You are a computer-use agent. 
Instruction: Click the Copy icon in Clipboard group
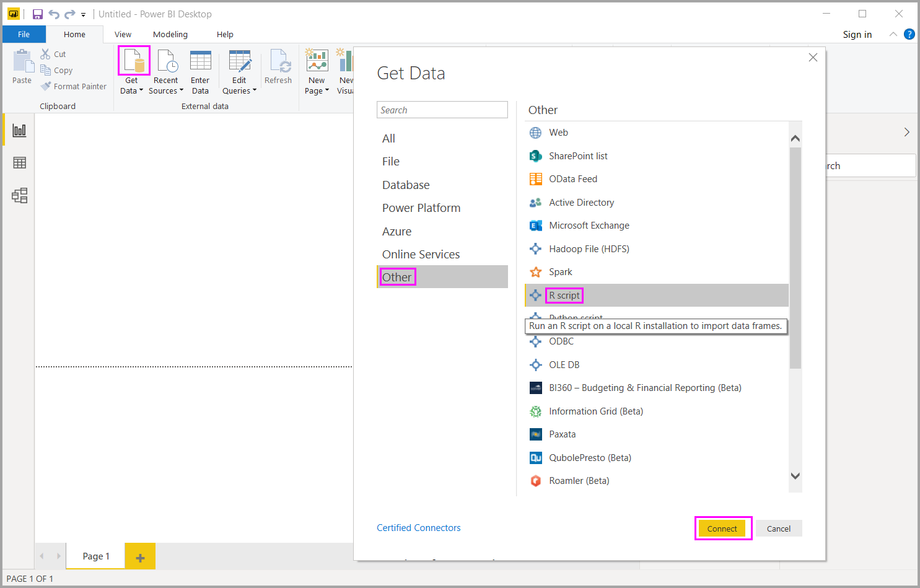(45, 70)
